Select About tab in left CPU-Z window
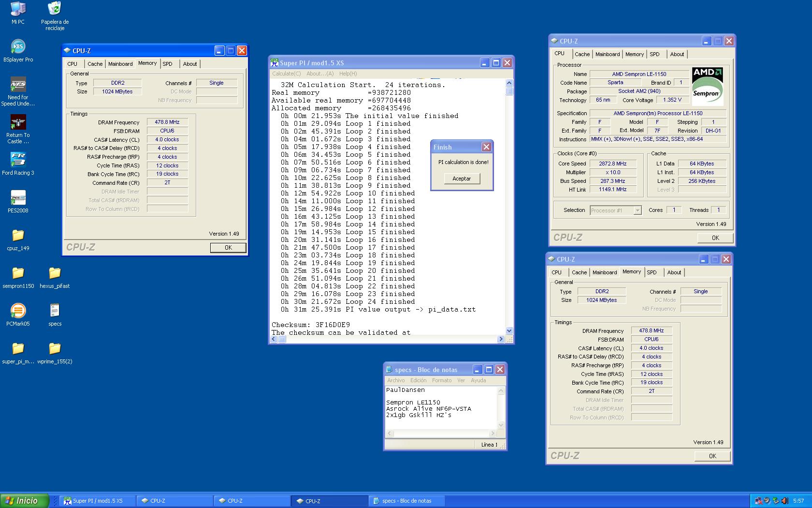The image size is (812, 508). [x=190, y=64]
